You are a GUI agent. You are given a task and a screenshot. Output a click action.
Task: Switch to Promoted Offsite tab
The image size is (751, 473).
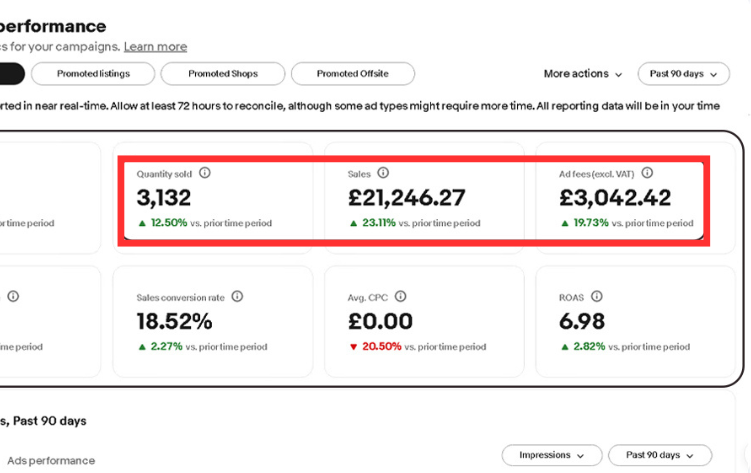[352, 74]
